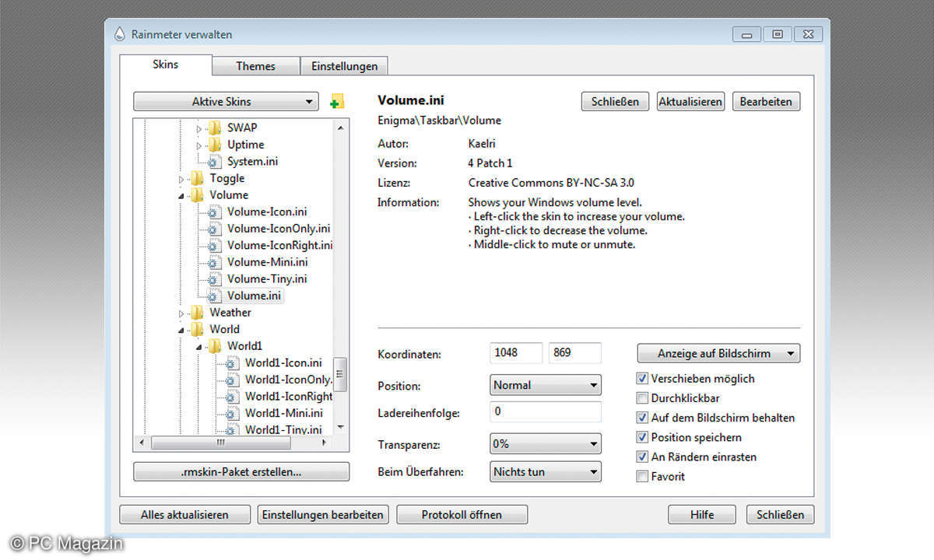Click the tree scroll-down arrow

click(x=341, y=428)
